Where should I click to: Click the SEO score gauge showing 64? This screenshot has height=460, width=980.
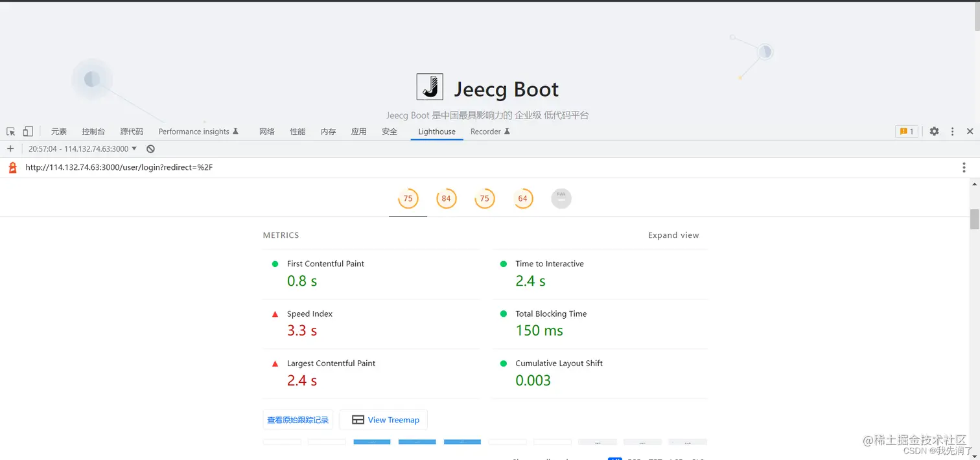[523, 198]
